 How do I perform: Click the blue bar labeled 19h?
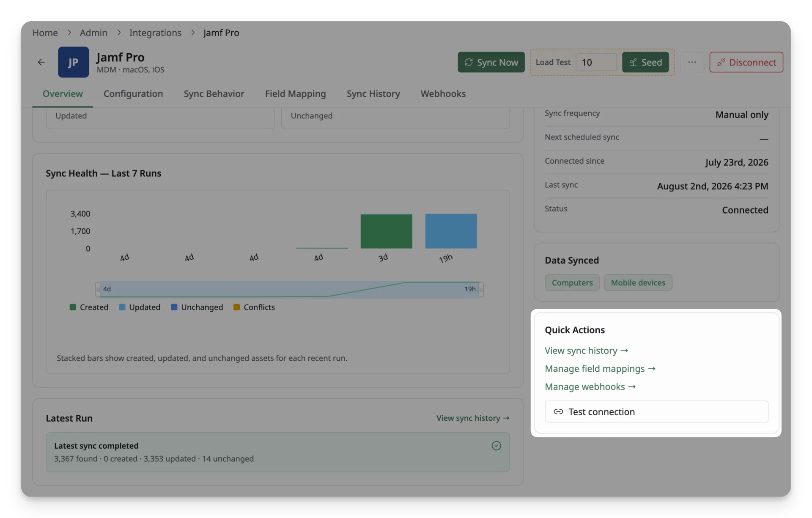451,231
